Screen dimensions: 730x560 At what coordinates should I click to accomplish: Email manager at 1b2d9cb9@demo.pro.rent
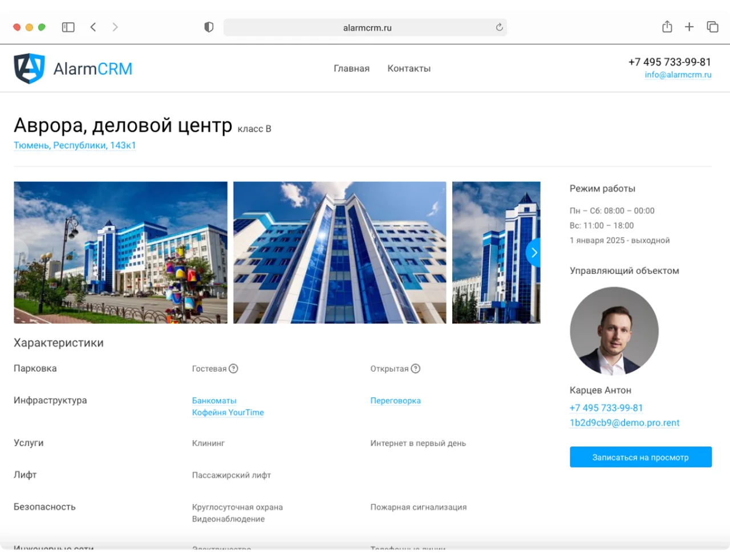coord(624,423)
